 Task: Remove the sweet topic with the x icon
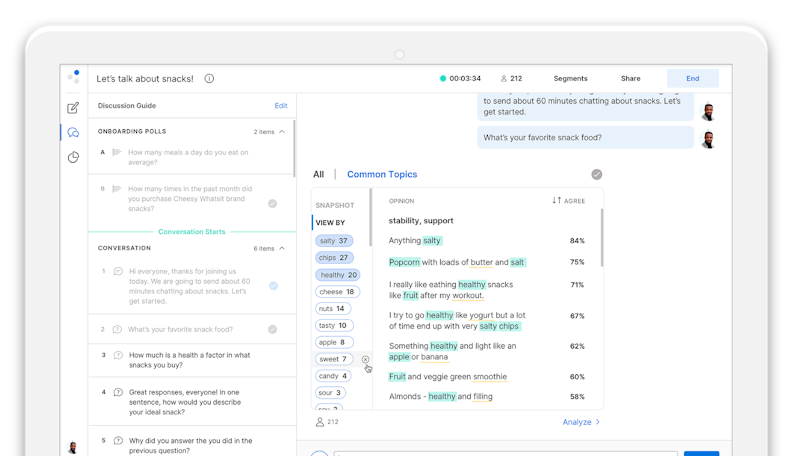coord(365,360)
